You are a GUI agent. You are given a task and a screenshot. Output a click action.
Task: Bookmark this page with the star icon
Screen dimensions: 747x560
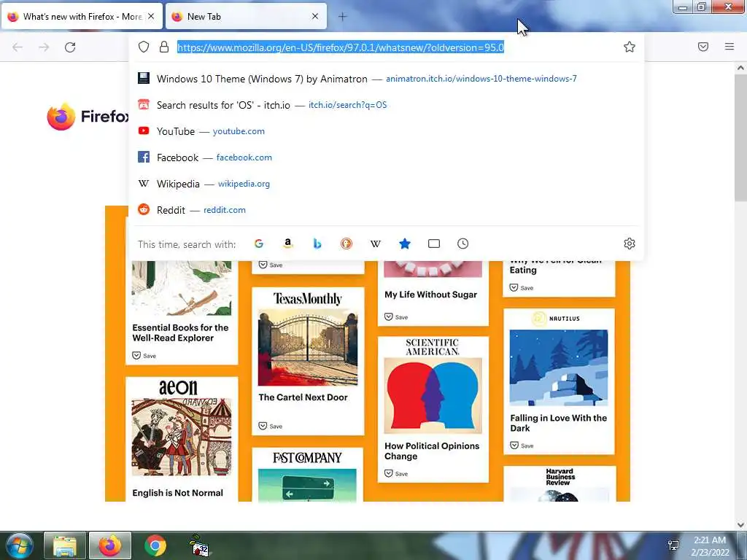pos(630,47)
